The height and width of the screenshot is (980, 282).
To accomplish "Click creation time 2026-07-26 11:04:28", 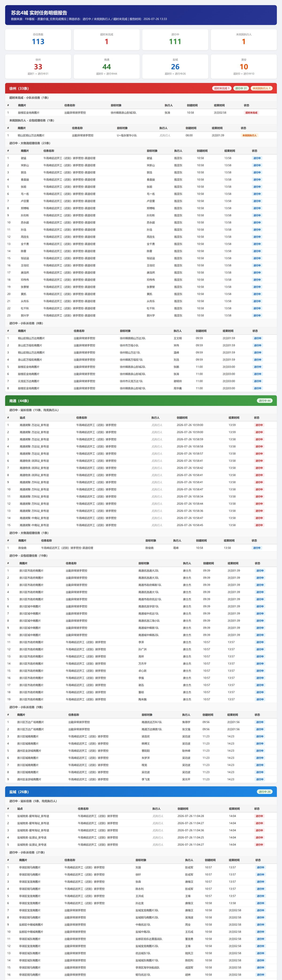I will click(191, 816).
